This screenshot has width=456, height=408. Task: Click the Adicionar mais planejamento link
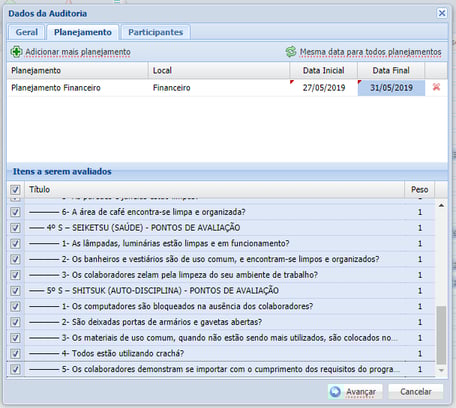tap(78, 52)
